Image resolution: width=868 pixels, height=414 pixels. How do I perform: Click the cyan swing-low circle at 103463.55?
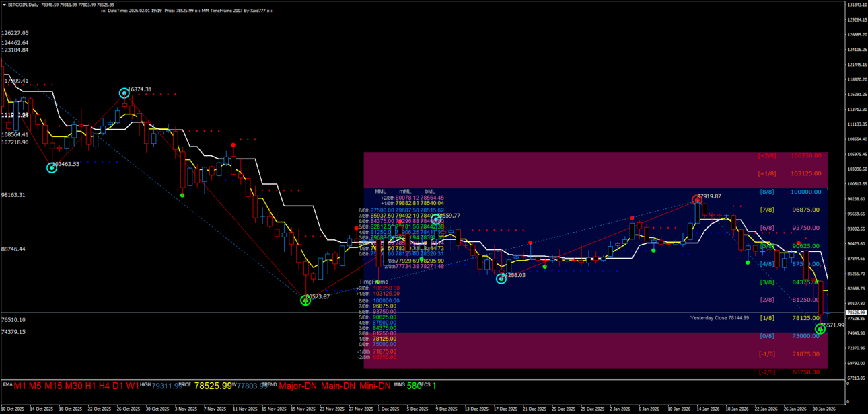click(x=52, y=167)
